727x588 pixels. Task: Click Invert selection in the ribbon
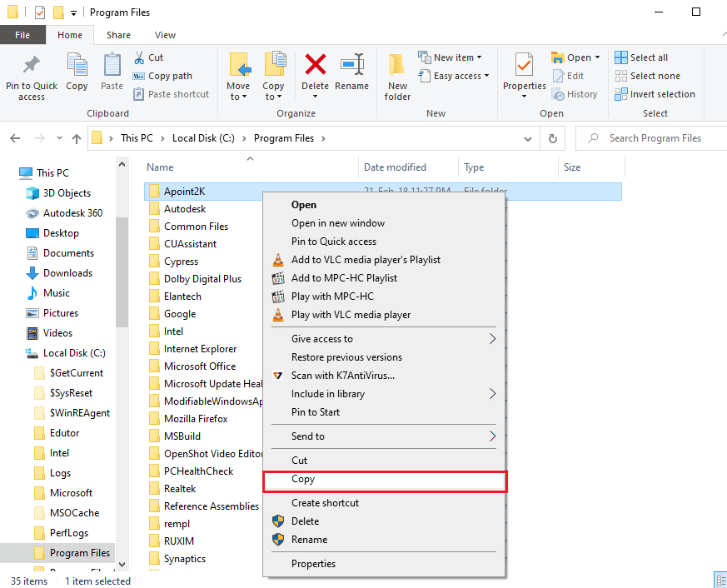coord(655,94)
